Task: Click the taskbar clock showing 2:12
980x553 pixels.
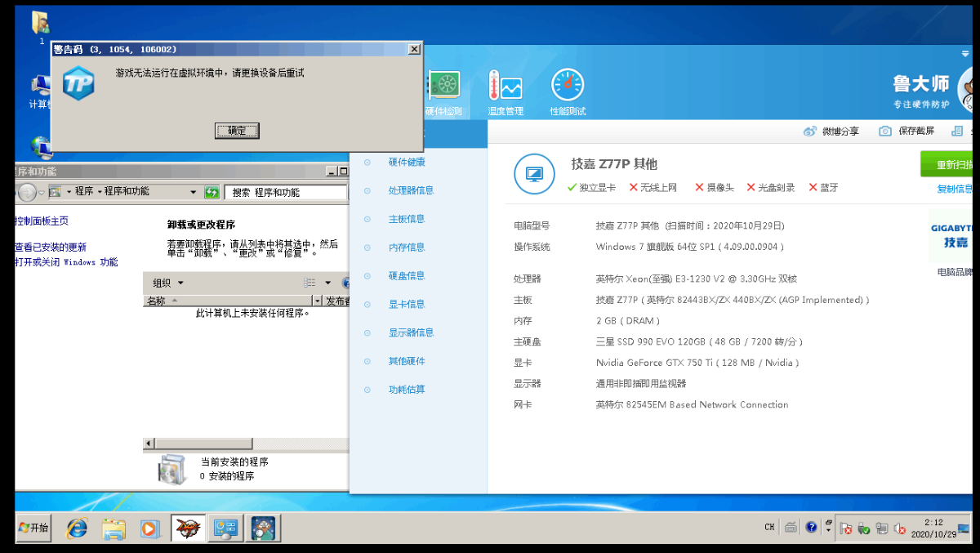Action: pyautogui.click(x=933, y=528)
